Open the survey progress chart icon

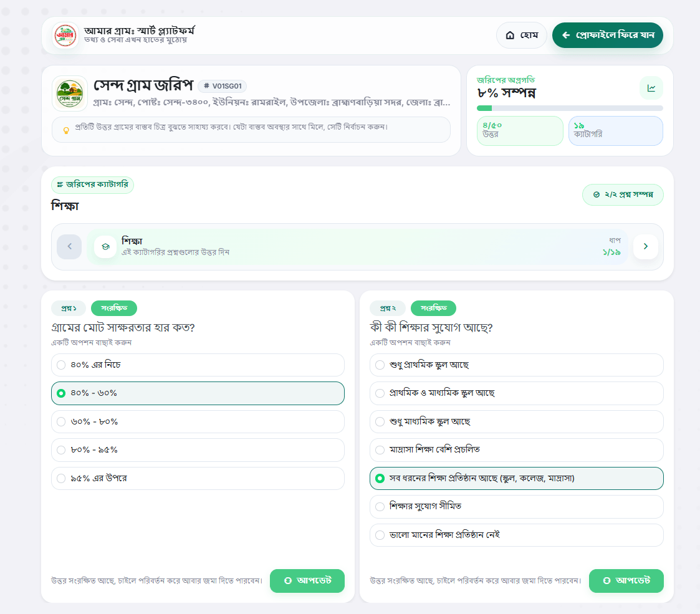pos(651,88)
